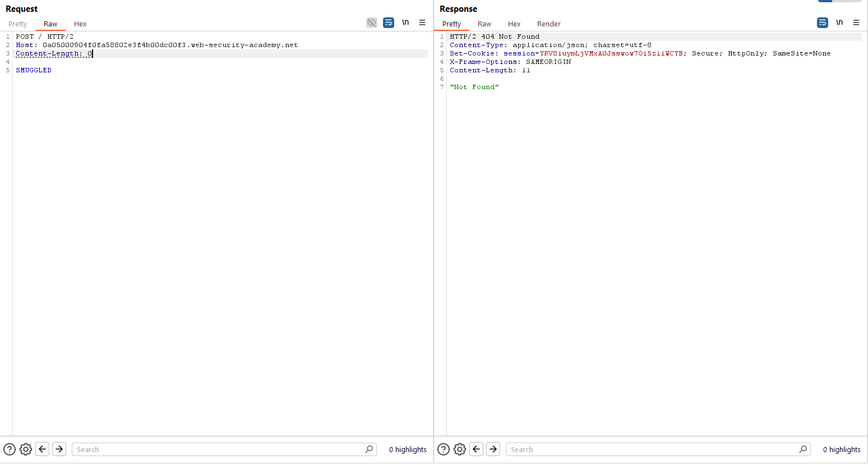Image resolution: width=868 pixels, height=465 pixels.
Task: Toggle word wrap in Response panel
Action: [823, 23]
